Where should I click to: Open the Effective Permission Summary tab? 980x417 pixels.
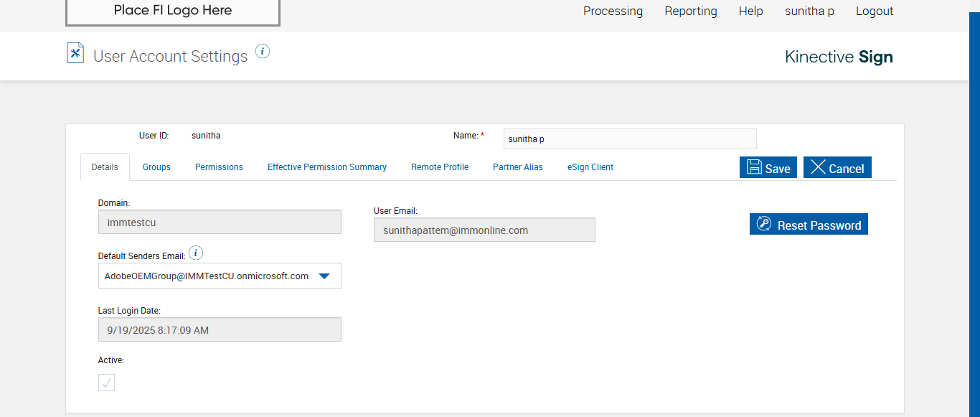[327, 167]
